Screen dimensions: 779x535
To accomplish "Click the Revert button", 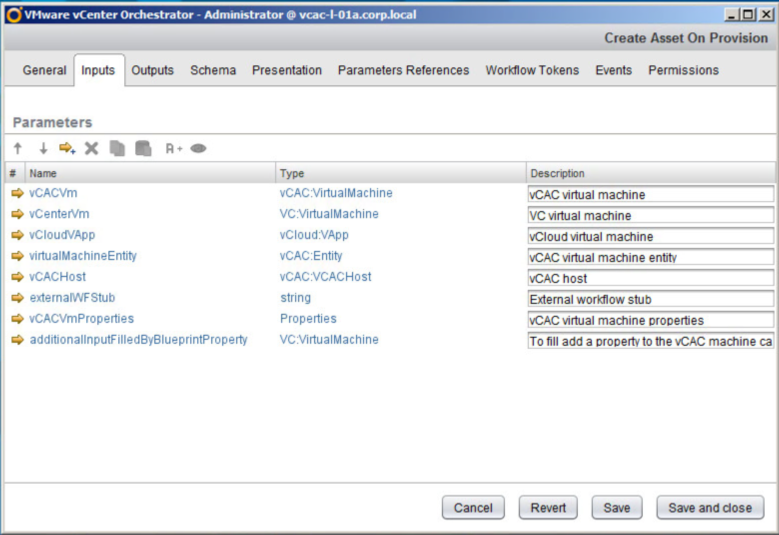I will (x=548, y=508).
